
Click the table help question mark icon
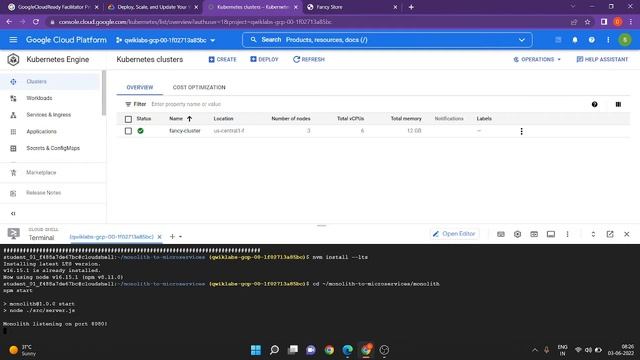(595, 104)
